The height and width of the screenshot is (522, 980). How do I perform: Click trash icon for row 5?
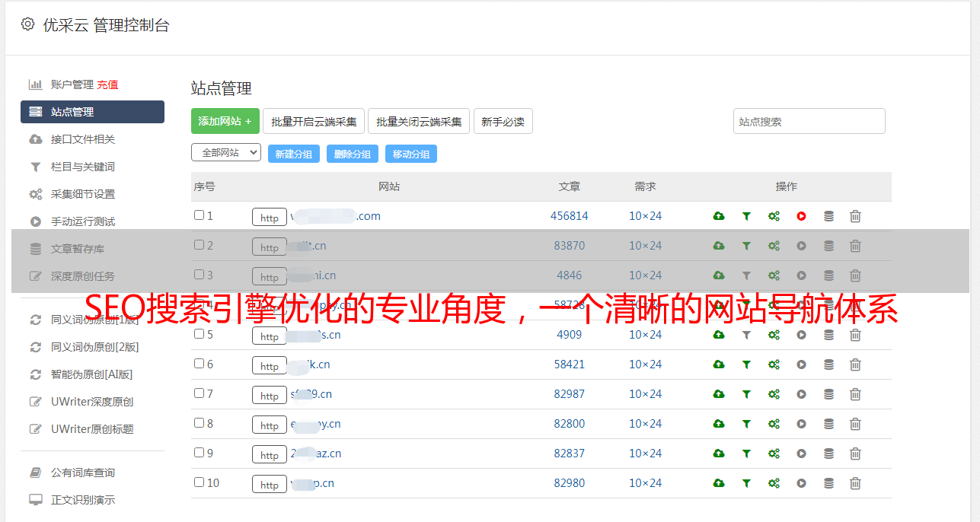click(x=855, y=335)
